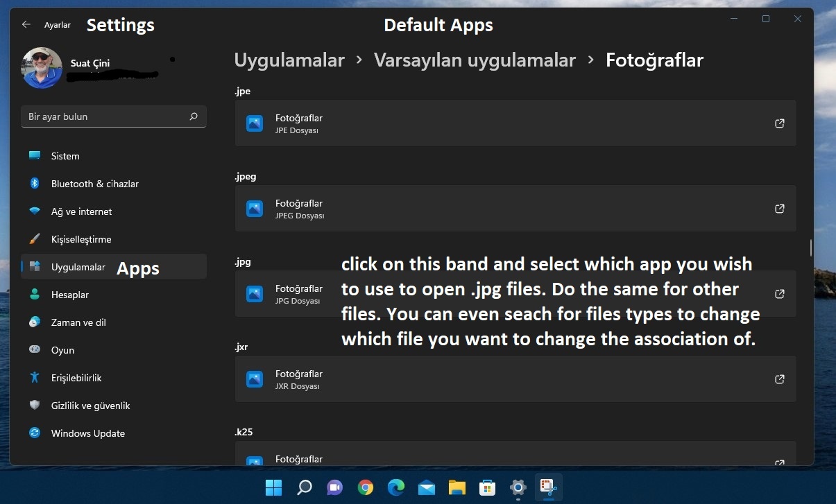The height and width of the screenshot is (504, 836).
Task: Click the shield icon for Gizlilik ve güvenlik
Action: [x=35, y=406]
